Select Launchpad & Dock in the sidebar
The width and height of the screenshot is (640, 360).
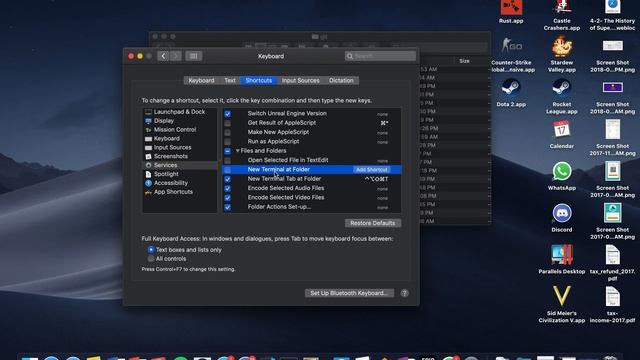point(179,112)
